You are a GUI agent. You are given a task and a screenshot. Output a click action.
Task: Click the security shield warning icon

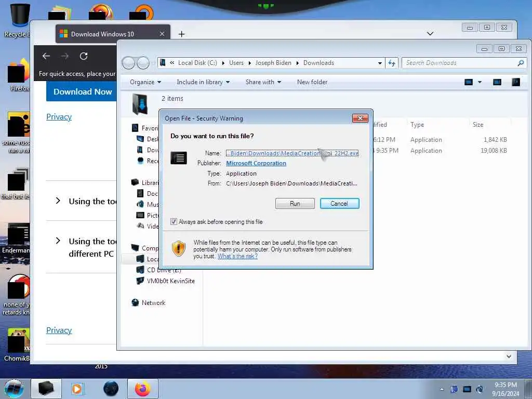click(x=179, y=249)
